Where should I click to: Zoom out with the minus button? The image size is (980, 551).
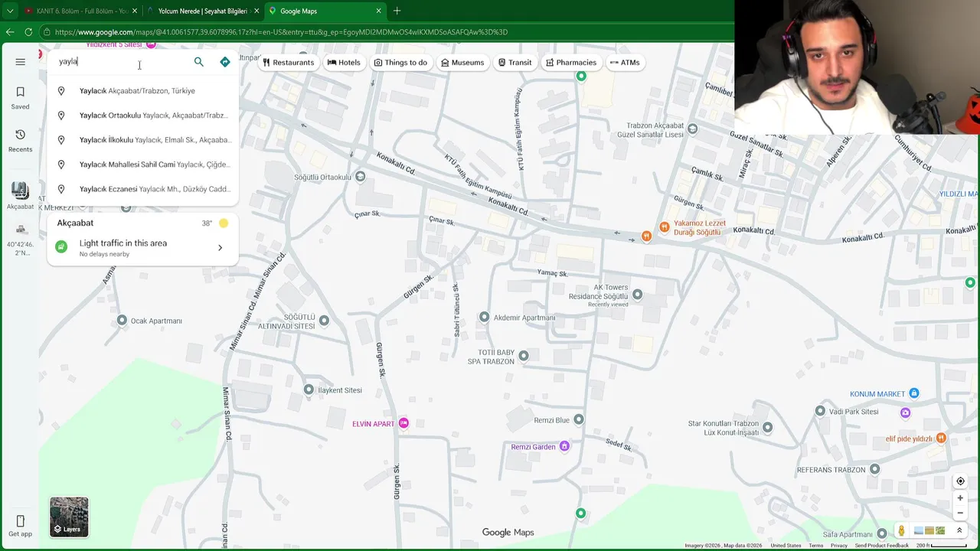point(960,514)
